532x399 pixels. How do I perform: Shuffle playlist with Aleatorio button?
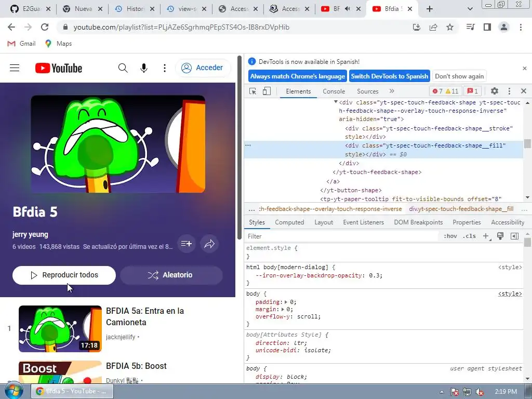[x=171, y=275]
